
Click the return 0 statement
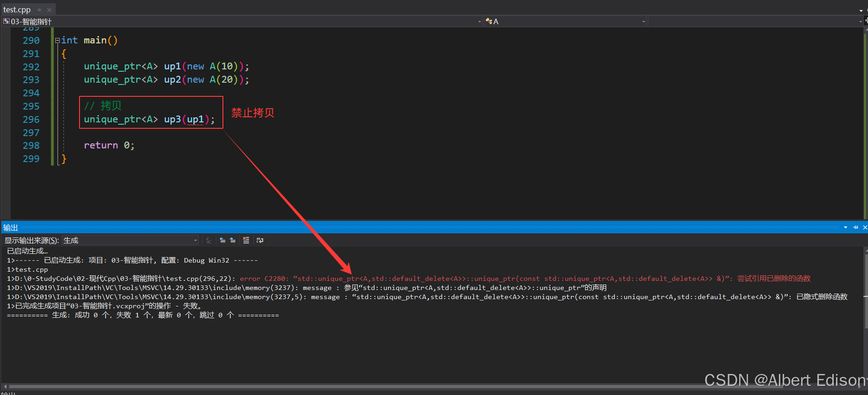click(x=109, y=146)
